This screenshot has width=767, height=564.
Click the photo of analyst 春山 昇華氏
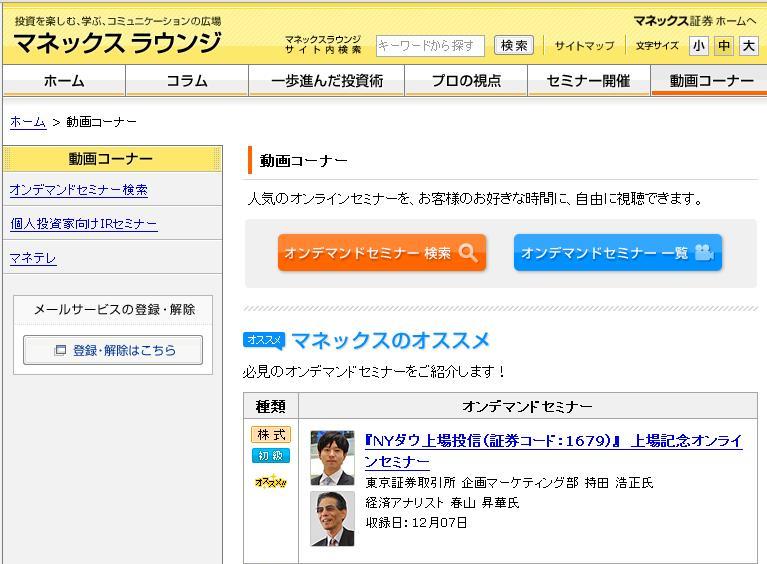pos(332,519)
